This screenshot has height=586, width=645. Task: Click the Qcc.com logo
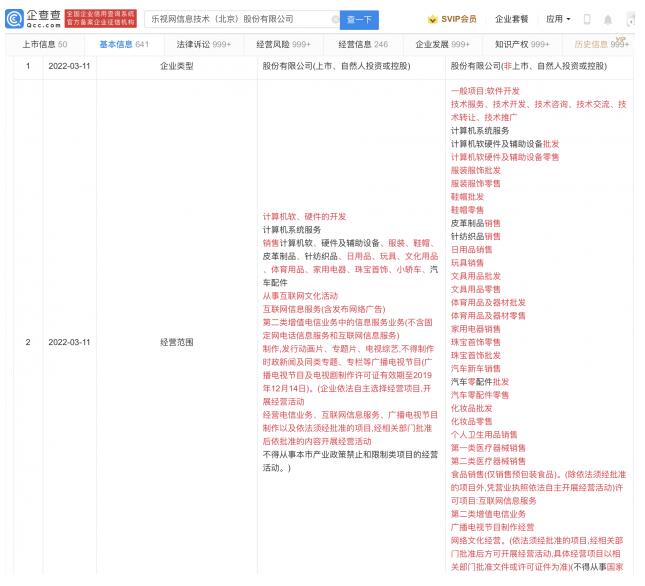[x=33, y=19]
